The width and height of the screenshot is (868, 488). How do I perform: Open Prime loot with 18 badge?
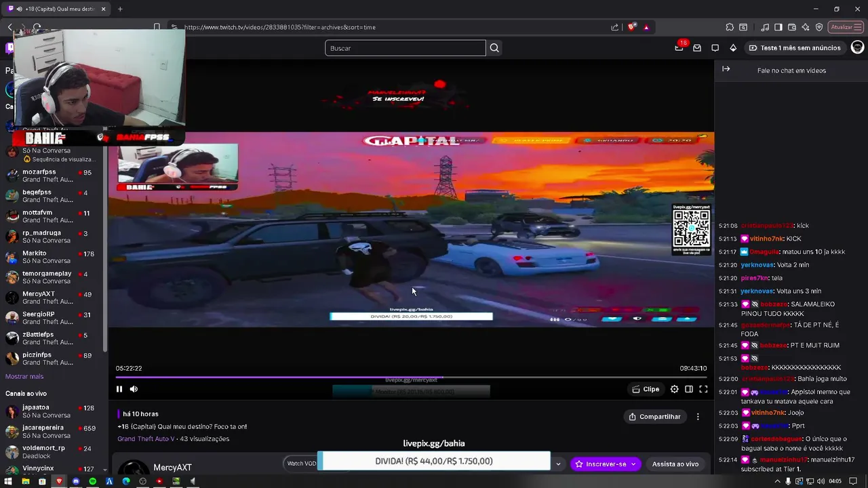[x=680, y=47]
